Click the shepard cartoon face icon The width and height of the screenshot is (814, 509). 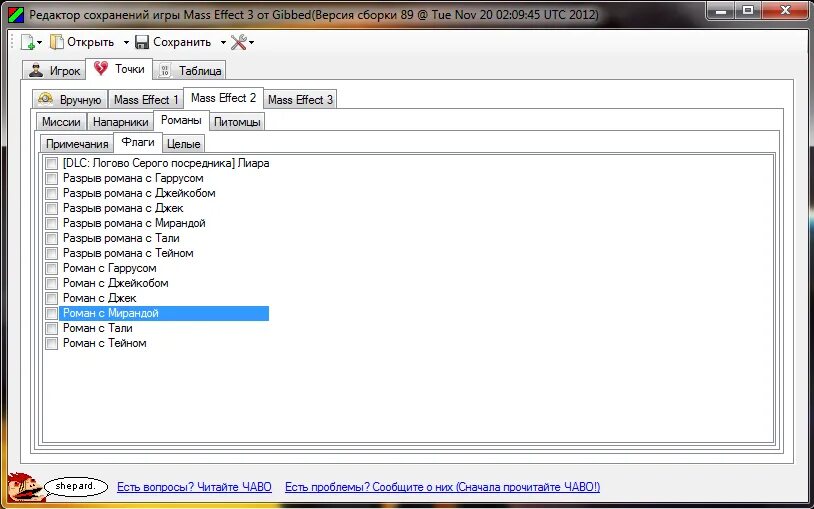coord(25,487)
